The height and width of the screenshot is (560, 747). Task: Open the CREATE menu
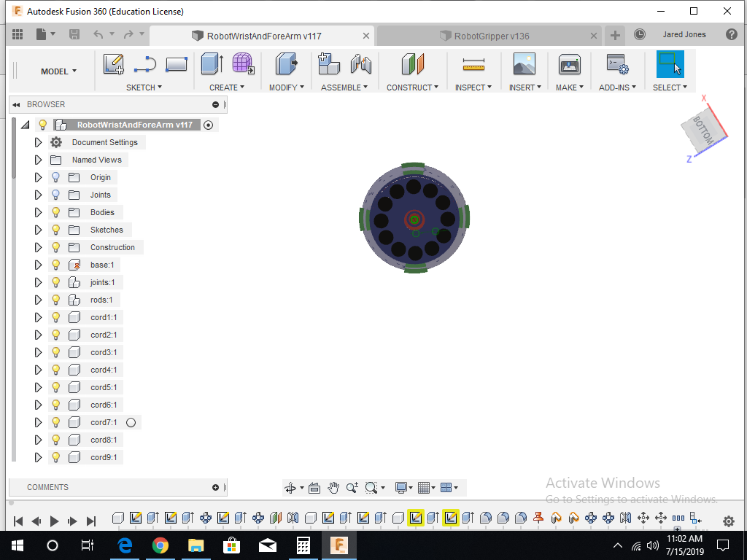pyautogui.click(x=227, y=87)
